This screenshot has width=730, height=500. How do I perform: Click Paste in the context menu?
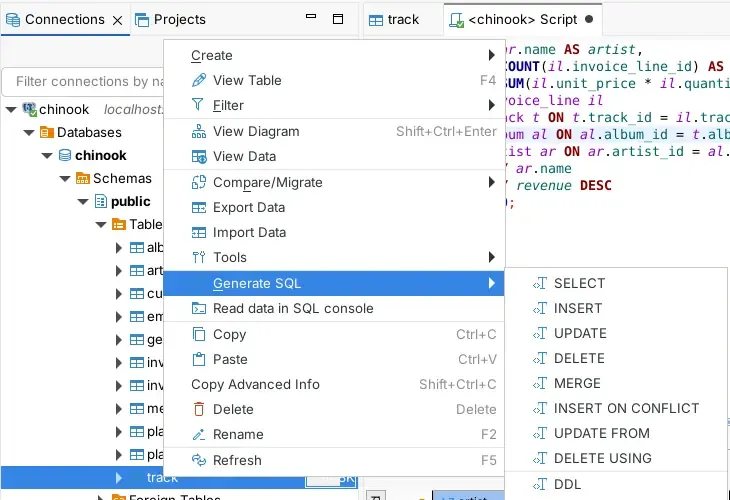(x=334, y=359)
